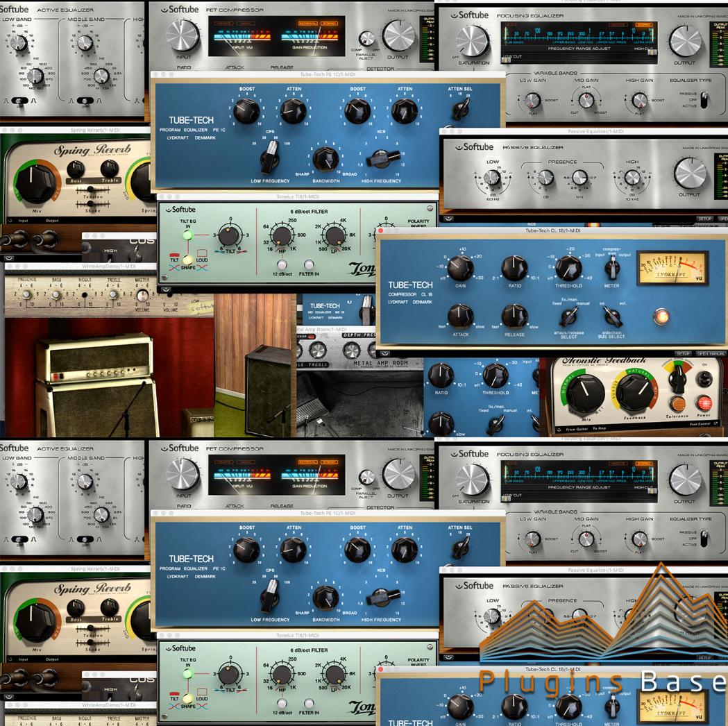Click the LOW FREQUENCY selector on upper PE 1C

(270, 158)
